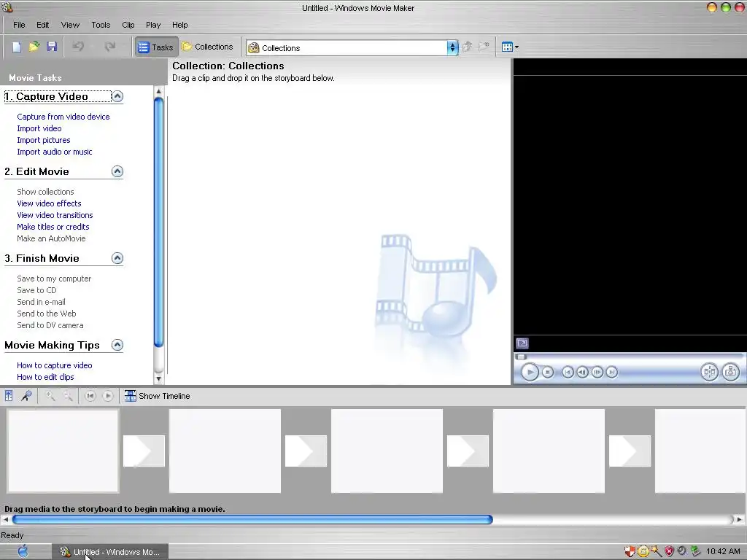Image resolution: width=747 pixels, height=560 pixels.
Task: Click Import pictures link
Action: click(43, 140)
